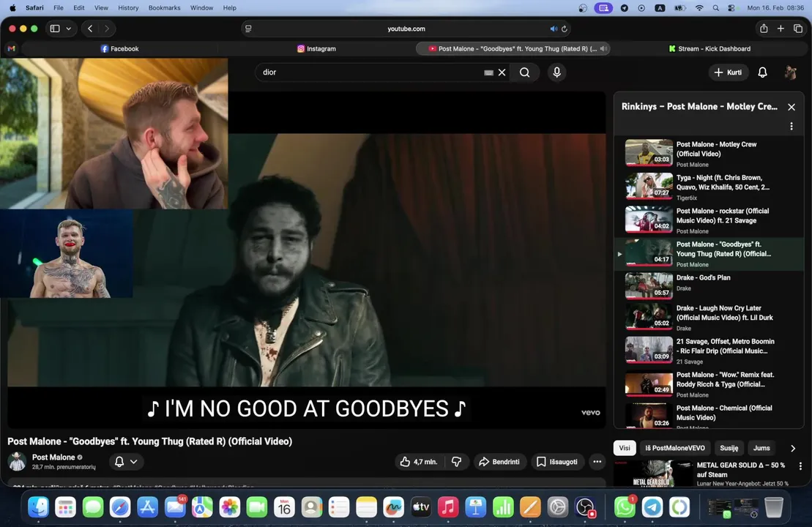Select the Iš PostMaloneVEVO chip
This screenshot has height=527, width=812.
(x=675, y=448)
